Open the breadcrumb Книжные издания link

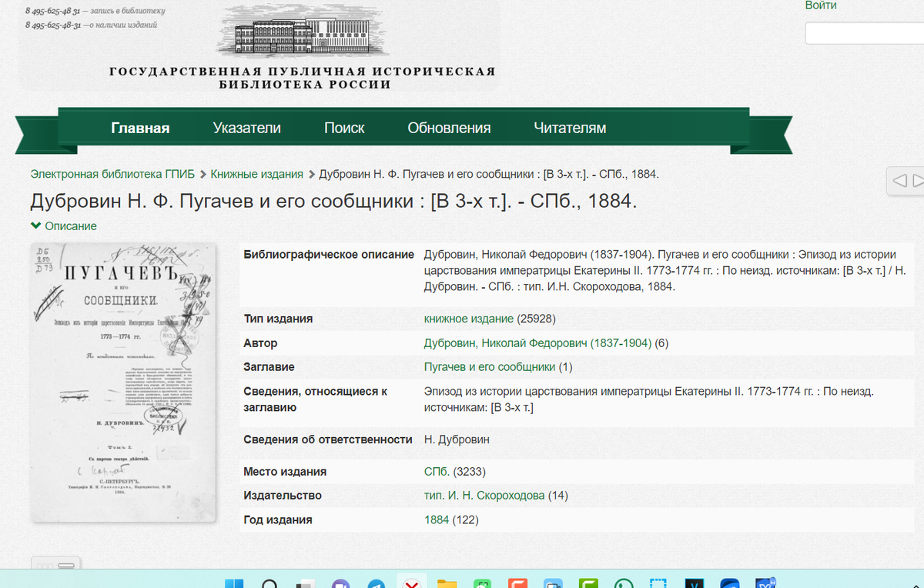click(x=256, y=174)
